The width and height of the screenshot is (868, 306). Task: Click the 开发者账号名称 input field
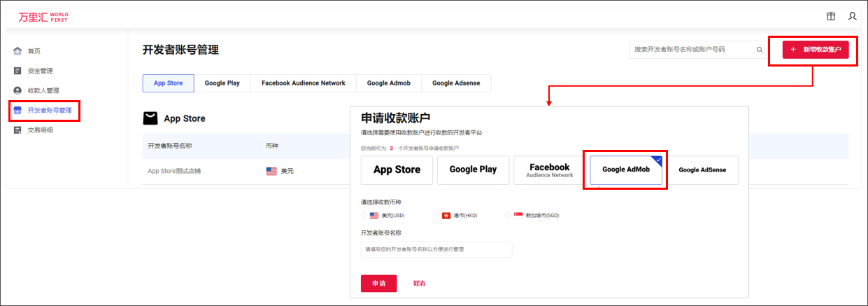pos(436,249)
